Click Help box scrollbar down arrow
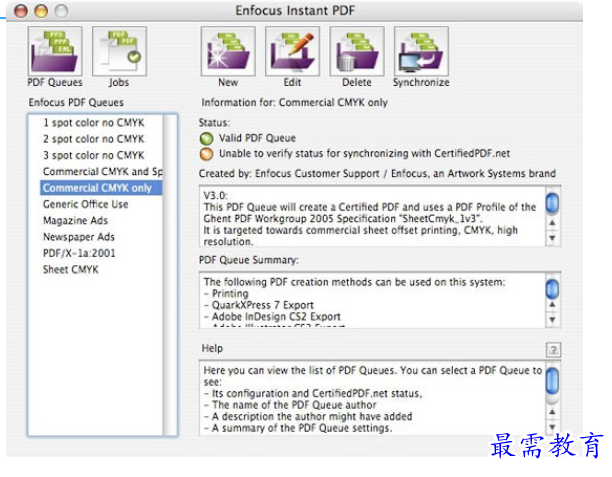612x477 pixels. [552, 427]
